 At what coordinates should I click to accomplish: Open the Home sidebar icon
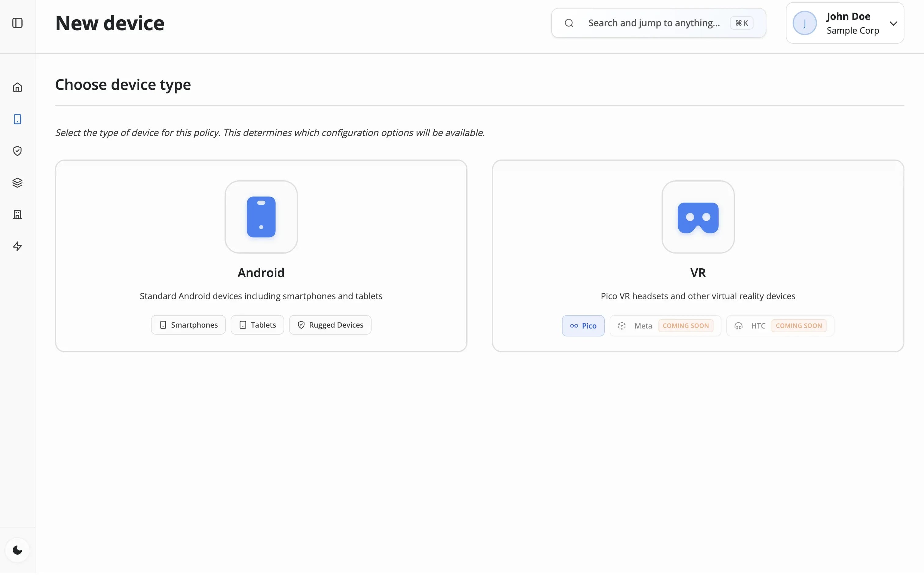click(x=17, y=87)
